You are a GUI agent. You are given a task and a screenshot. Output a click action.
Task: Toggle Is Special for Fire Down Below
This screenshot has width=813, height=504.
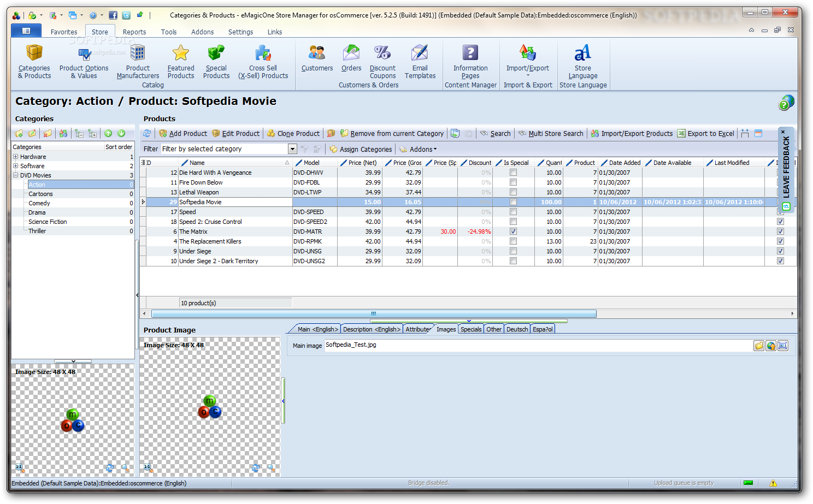coord(513,182)
